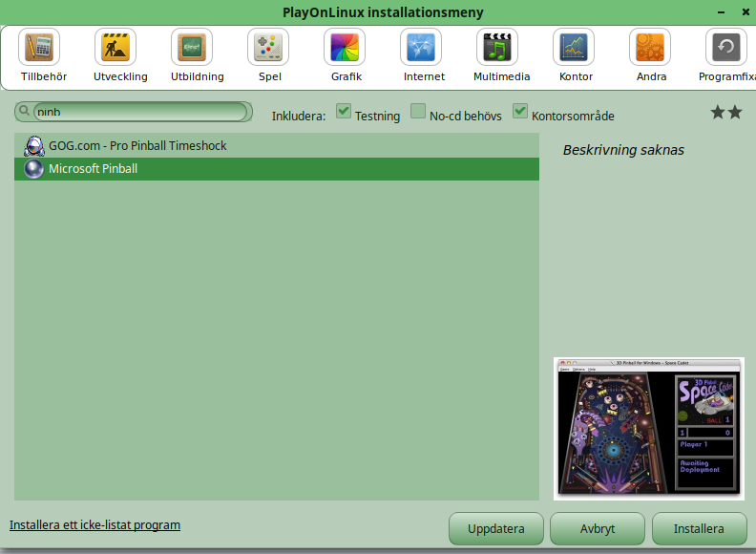The image size is (756, 554).
Task: Click the Microsoft Pinball ball icon
Action: point(33,169)
